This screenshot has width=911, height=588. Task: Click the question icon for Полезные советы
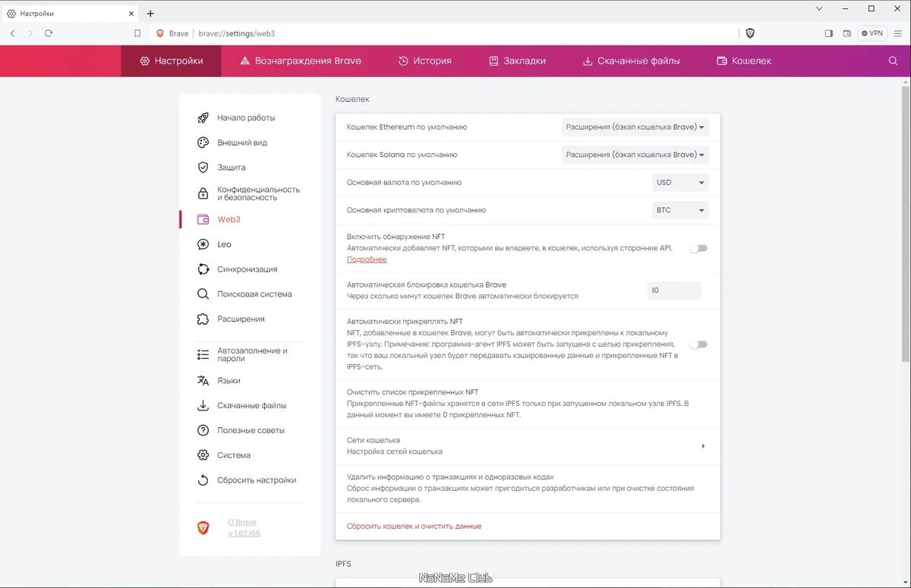(203, 430)
